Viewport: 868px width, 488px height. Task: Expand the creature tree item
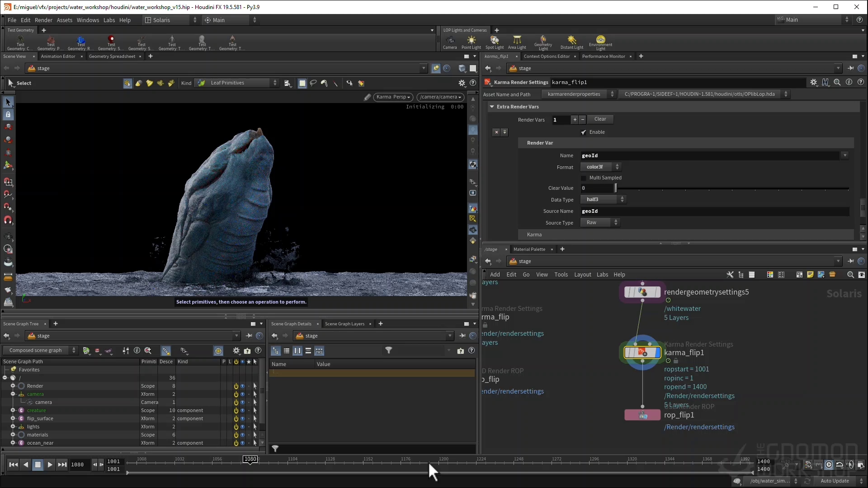coord(13,410)
